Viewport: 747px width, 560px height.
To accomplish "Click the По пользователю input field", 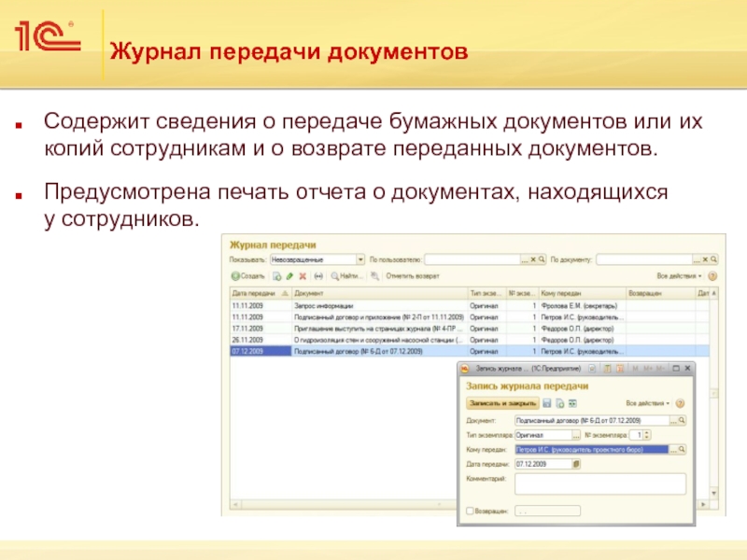I will 472,259.
